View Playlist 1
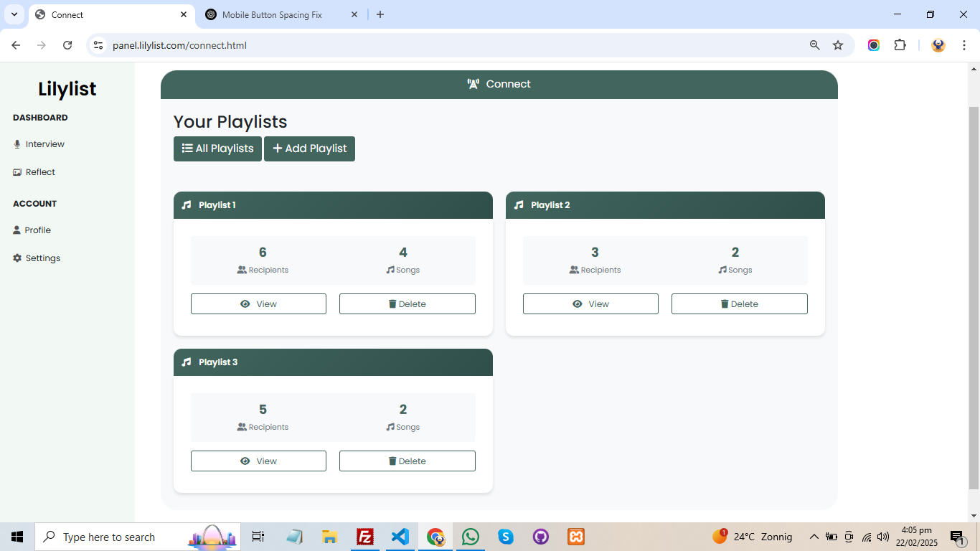Image resolution: width=980 pixels, height=551 pixels. click(258, 304)
